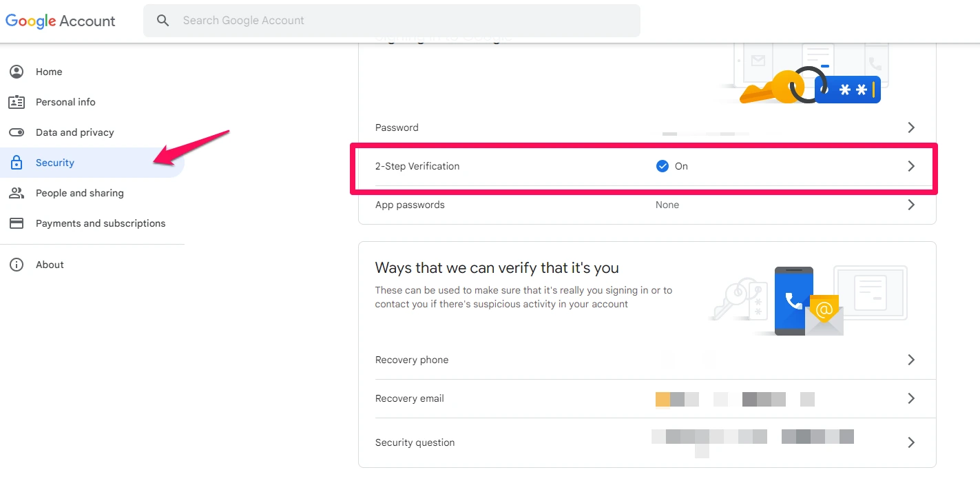Open the Personal info menu item
The image size is (980, 481).
(x=65, y=102)
